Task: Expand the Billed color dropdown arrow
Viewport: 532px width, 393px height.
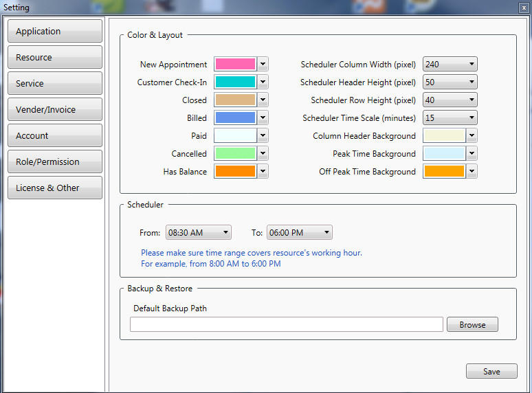Action: tap(263, 117)
